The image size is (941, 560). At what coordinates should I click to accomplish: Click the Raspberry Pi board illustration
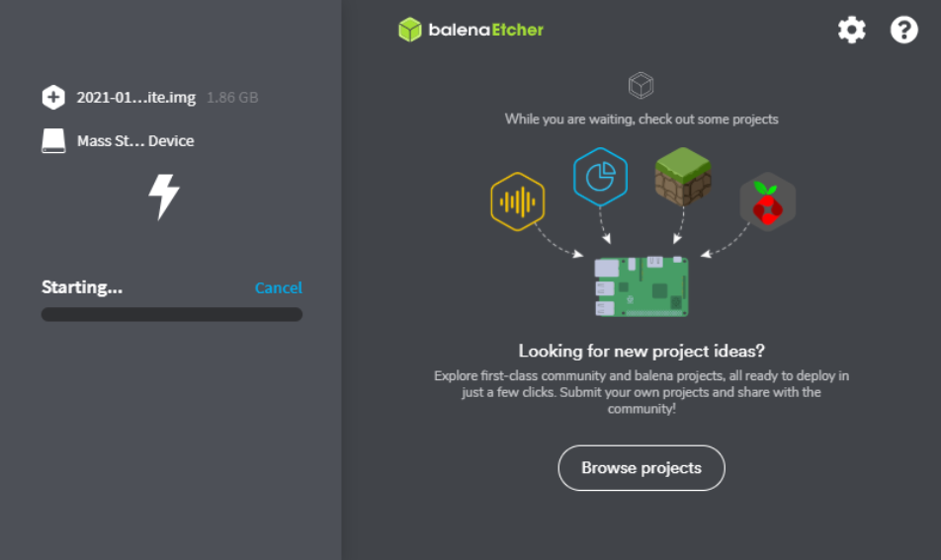point(641,286)
